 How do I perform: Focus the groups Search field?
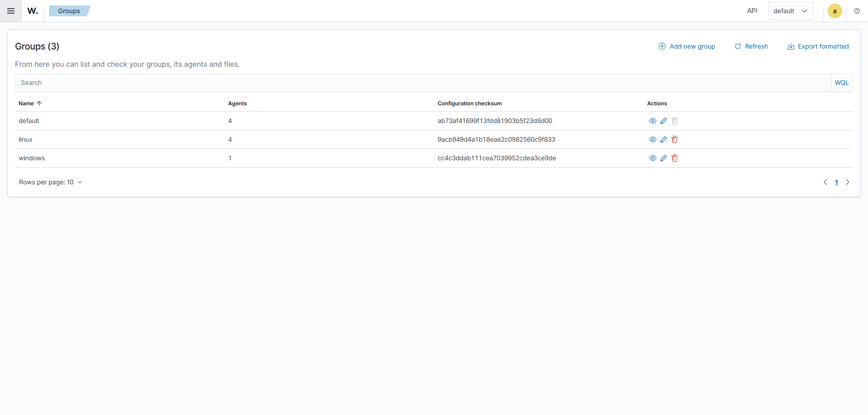(423, 83)
